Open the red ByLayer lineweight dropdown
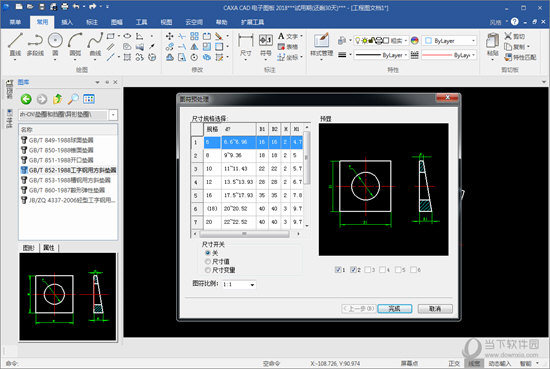 click(449, 55)
